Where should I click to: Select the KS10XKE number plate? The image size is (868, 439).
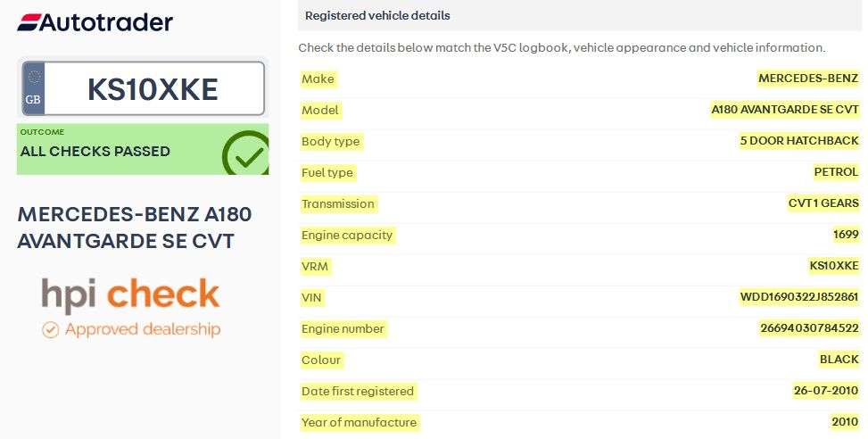pyautogui.click(x=153, y=89)
